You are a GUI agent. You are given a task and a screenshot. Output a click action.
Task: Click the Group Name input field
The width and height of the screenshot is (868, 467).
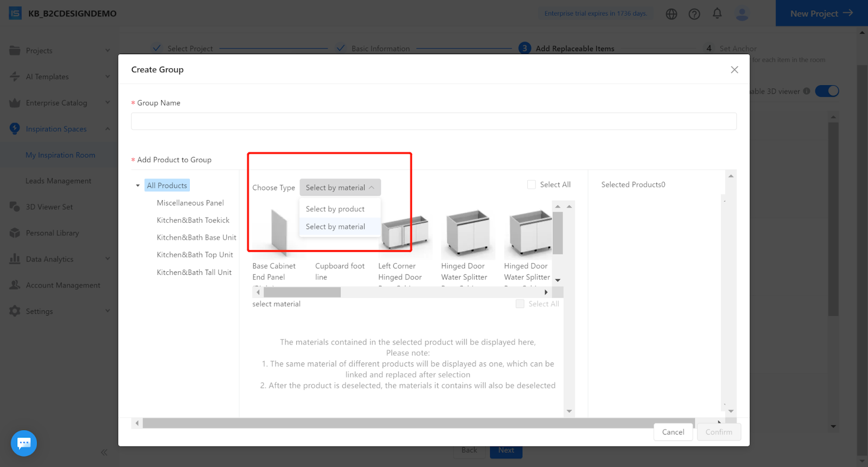click(433, 121)
